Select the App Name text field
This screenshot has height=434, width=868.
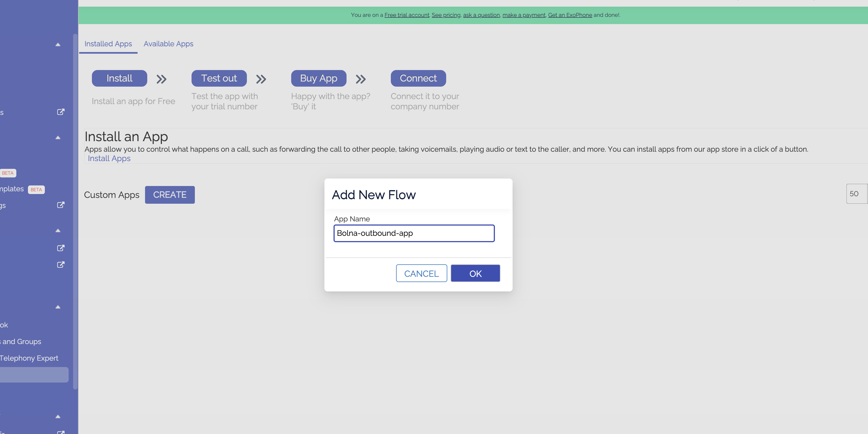tap(414, 233)
